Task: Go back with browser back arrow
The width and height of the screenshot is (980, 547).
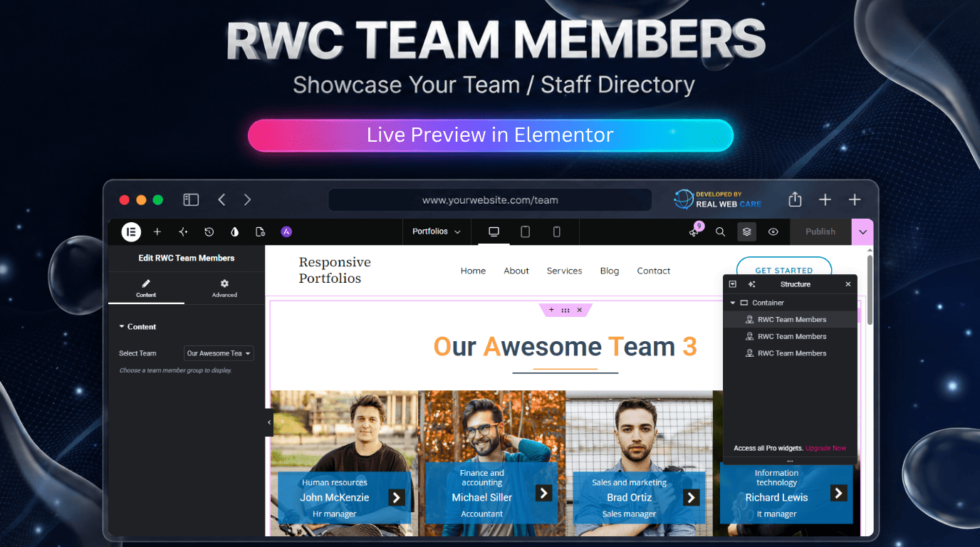Action: coord(221,200)
